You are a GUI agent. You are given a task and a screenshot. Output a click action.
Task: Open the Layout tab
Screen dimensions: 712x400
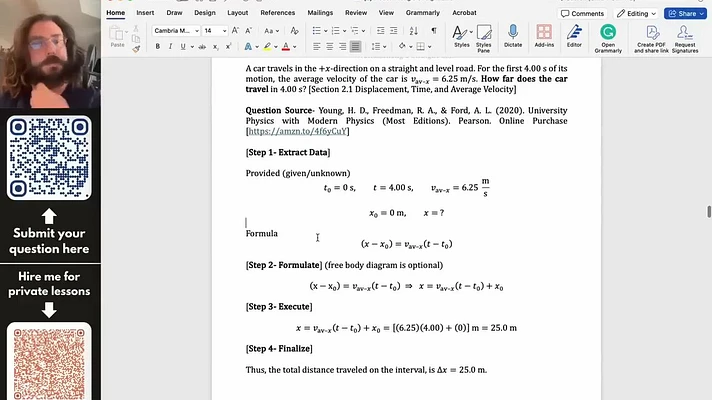pos(237,13)
